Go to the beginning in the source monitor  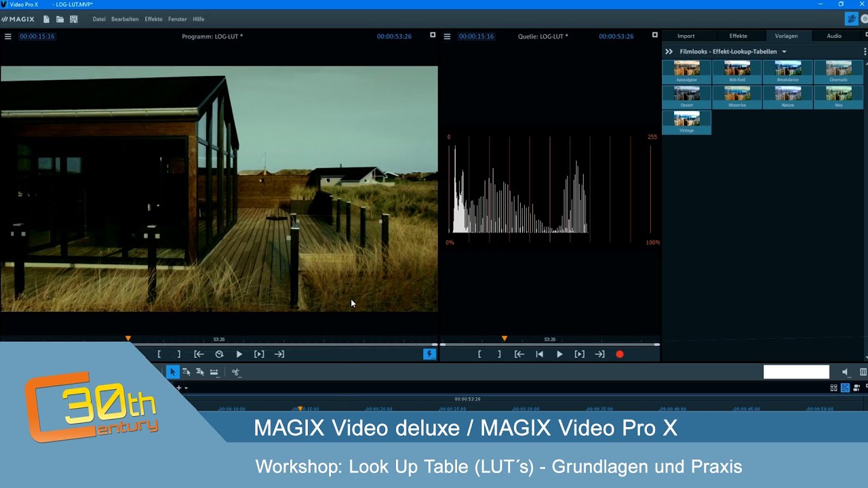539,354
